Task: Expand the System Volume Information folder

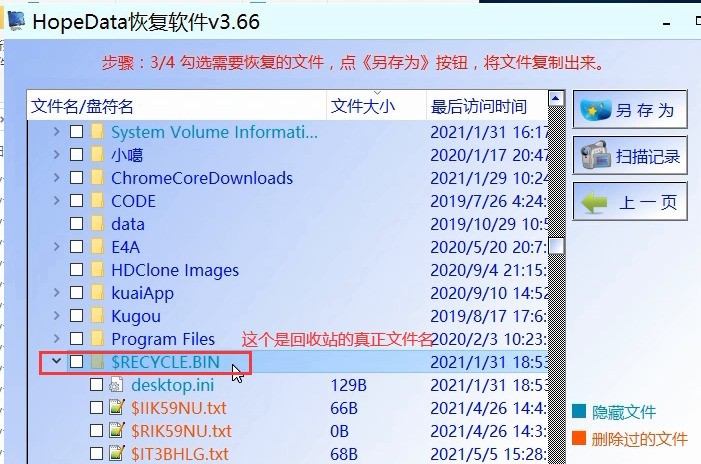Action: click(57, 132)
